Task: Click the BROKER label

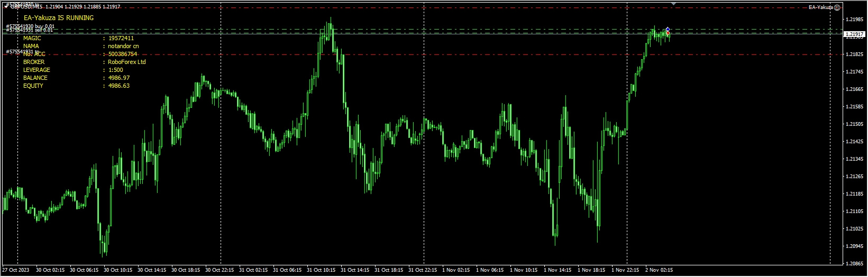Action: pos(34,62)
